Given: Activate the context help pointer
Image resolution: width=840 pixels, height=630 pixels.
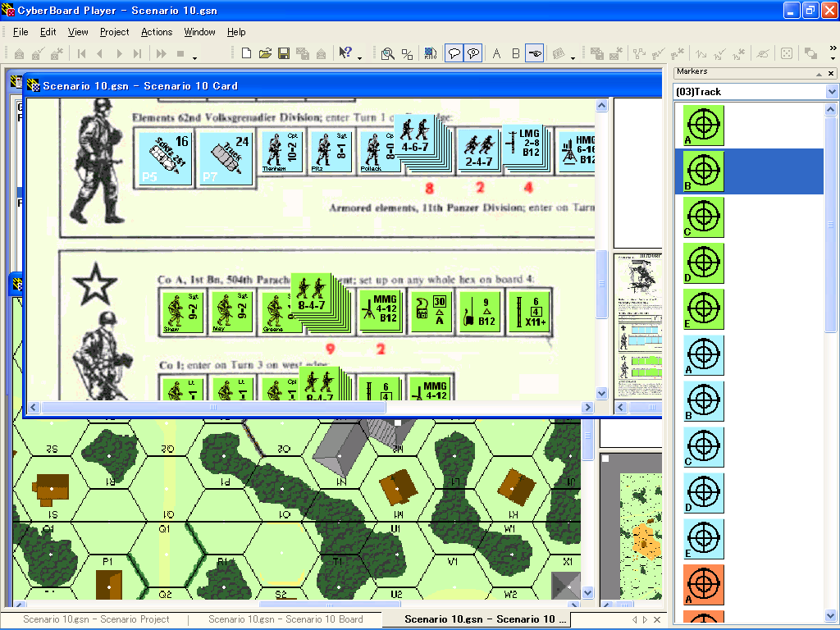Looking at the screenshot, I should tap(345, 52).
